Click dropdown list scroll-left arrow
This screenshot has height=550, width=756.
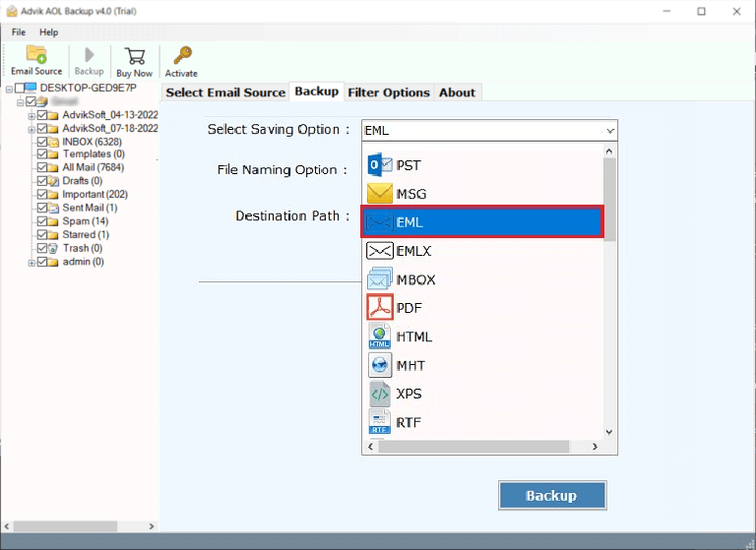(370, 447)
